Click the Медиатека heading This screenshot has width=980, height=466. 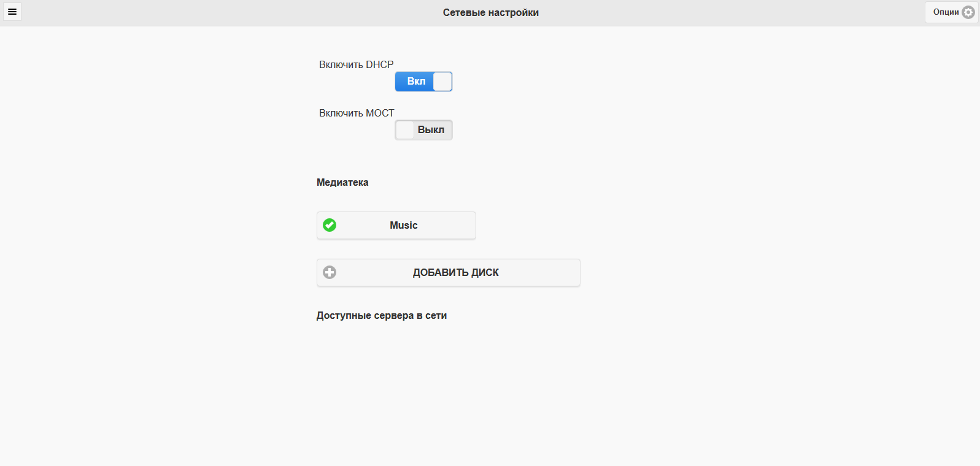click(342, 183)
